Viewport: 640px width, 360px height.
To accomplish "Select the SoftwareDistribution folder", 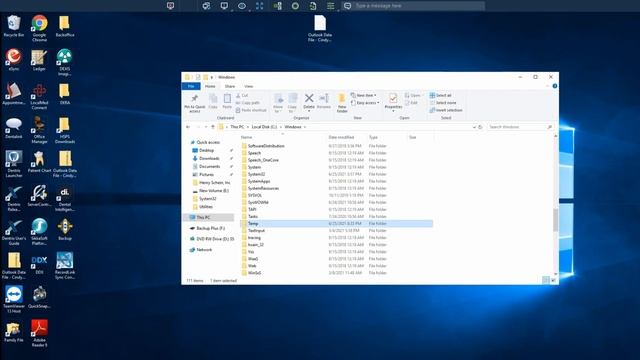I will (x=266, y=146).
